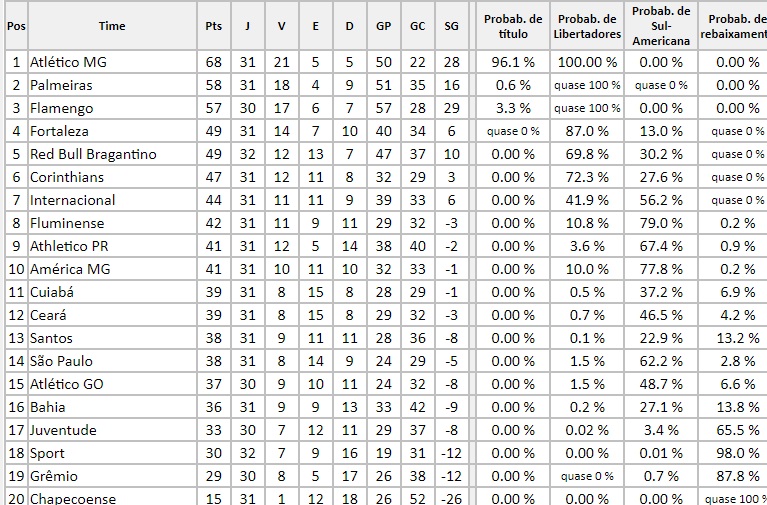Click the SG column header
The width and height of the screenshot is (767, 505).
click(x=451, y=26)
